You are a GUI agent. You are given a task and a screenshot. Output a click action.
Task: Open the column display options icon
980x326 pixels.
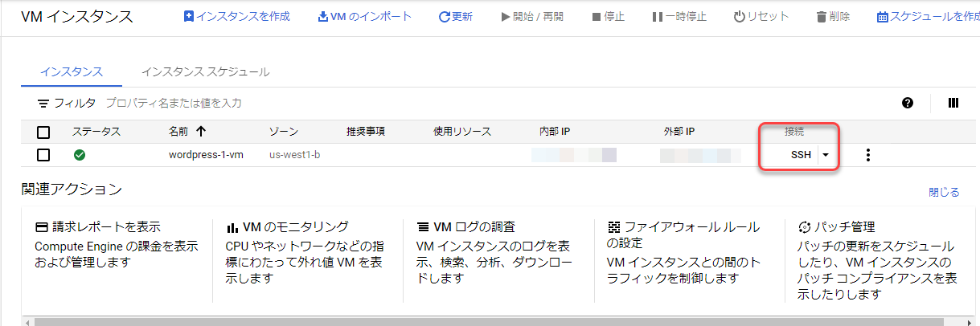click(953, 103)
